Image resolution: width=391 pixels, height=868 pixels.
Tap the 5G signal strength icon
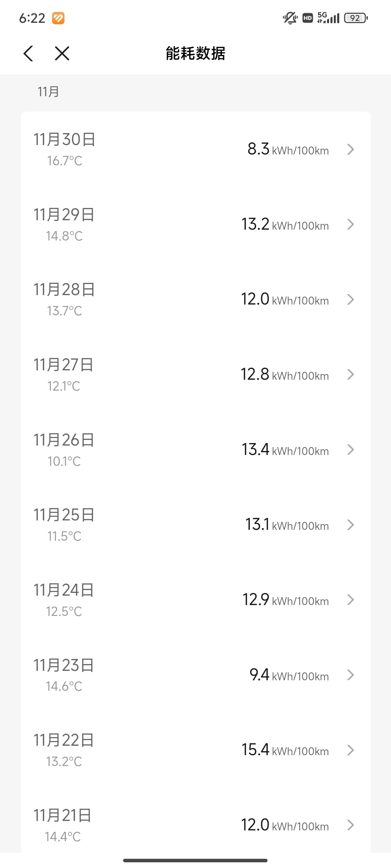[x=328, y=18]
